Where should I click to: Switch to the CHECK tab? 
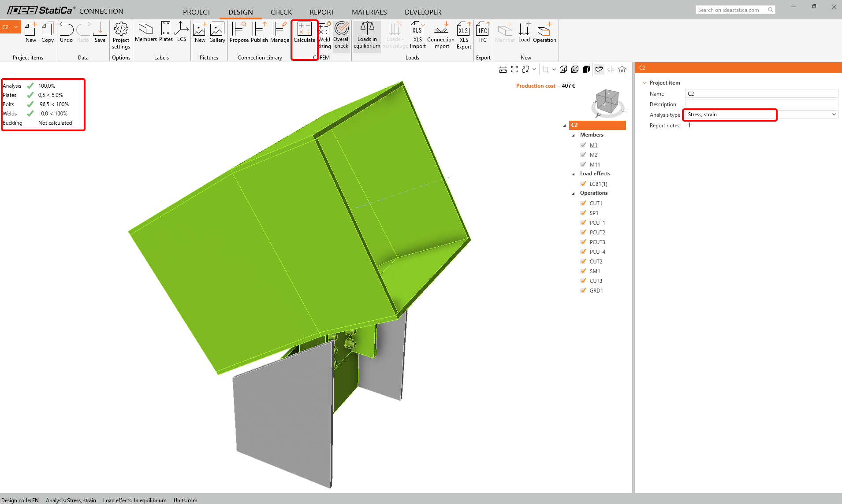tap(281, 12)
